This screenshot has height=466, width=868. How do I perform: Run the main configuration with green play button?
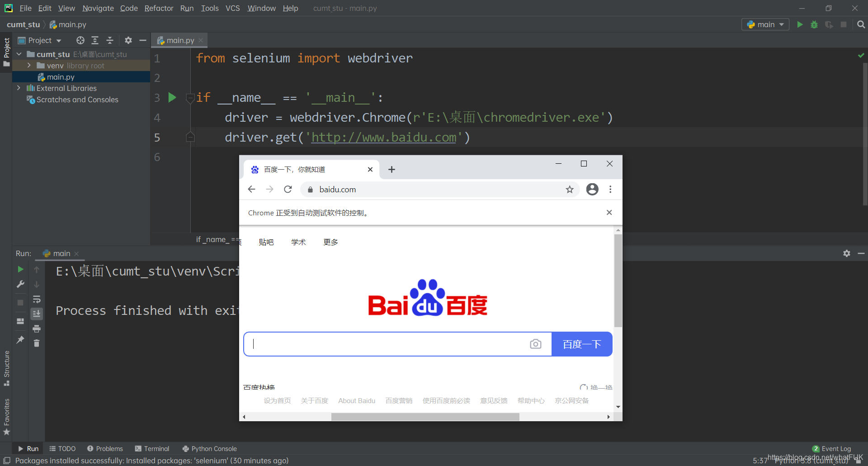coord(799,24)
